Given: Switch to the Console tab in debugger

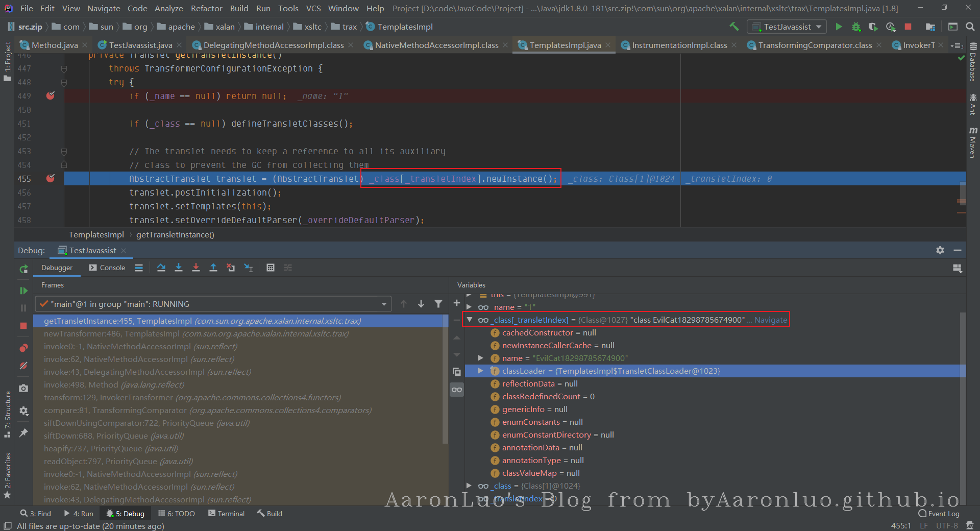Looking at the screenshot, I should point(107,268).
